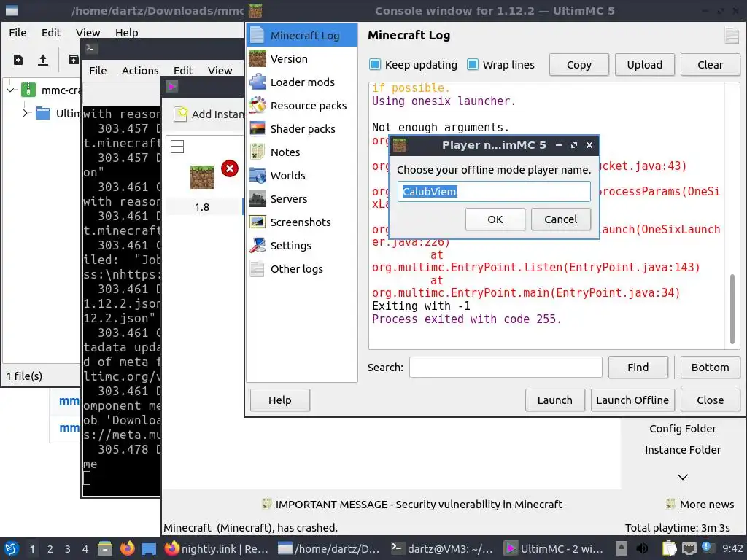Click extract upload arrow icon in archiver
The image size is (747, 560).
tap(43, 60)
